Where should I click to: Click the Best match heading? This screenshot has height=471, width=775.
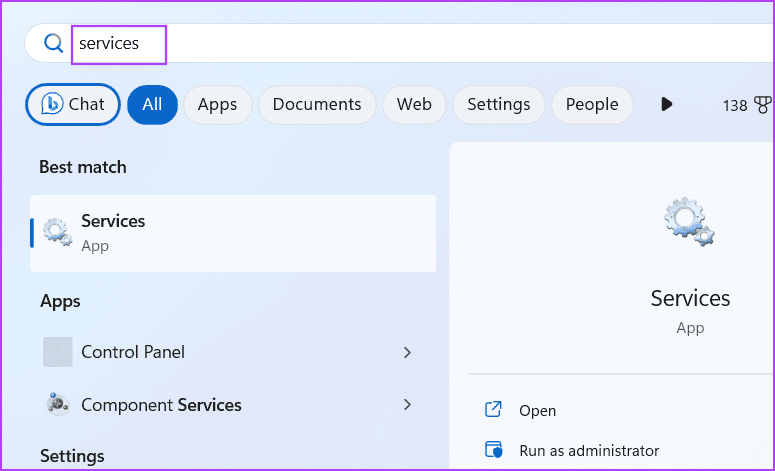coord(83,167)
